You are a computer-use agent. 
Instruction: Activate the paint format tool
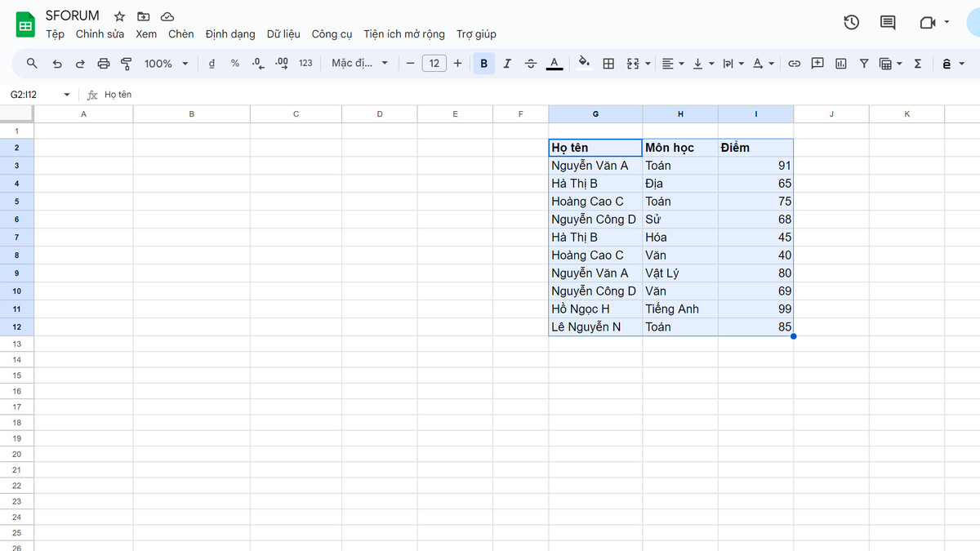(x=127, y=64)
